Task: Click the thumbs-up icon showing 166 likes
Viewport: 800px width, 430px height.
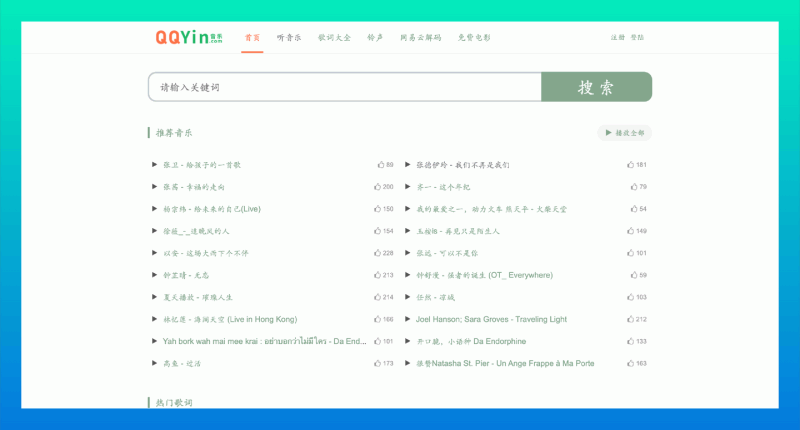Action: 377,319
